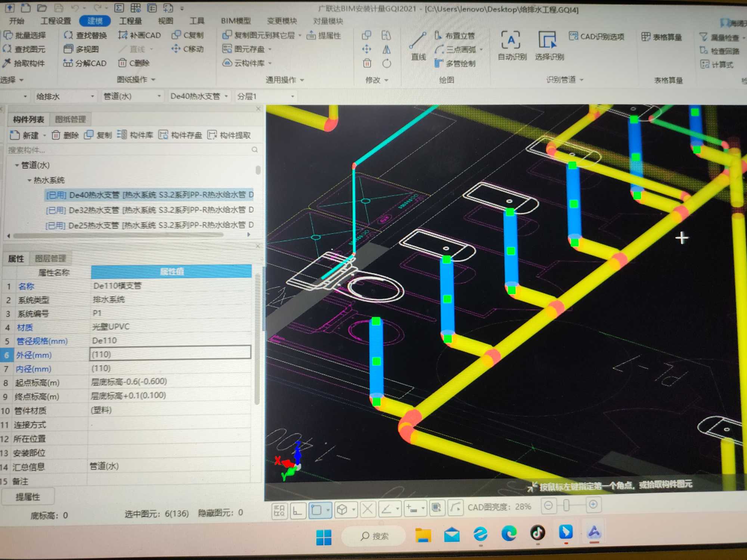Click the rotate icon in 修改 group

387,63
